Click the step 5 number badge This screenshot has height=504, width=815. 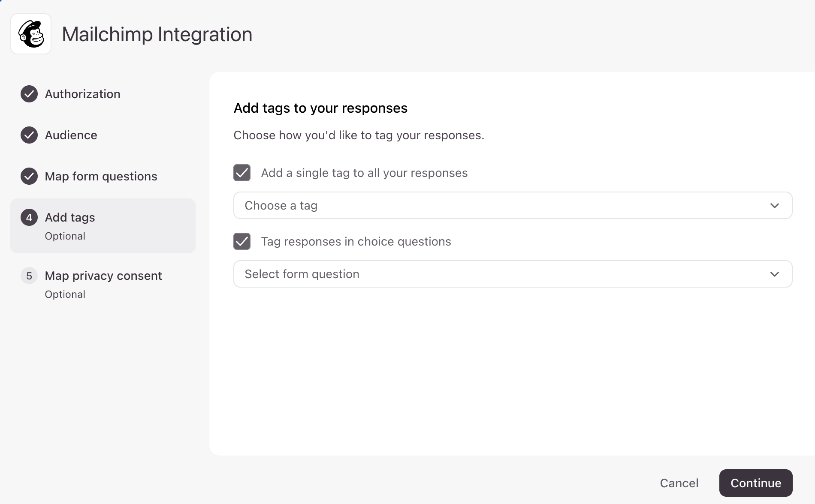pyautogui.click(x=29, y=276)
